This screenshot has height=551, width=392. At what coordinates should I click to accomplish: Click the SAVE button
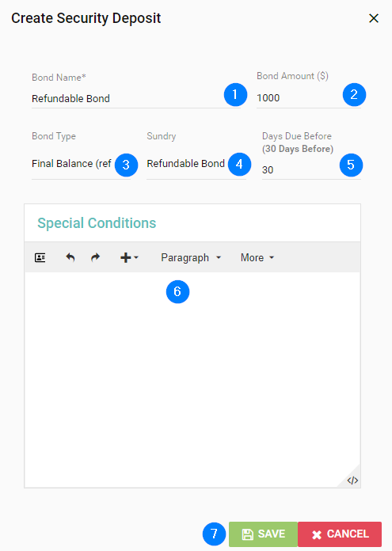pyautogui.click(x=264, y=534)
